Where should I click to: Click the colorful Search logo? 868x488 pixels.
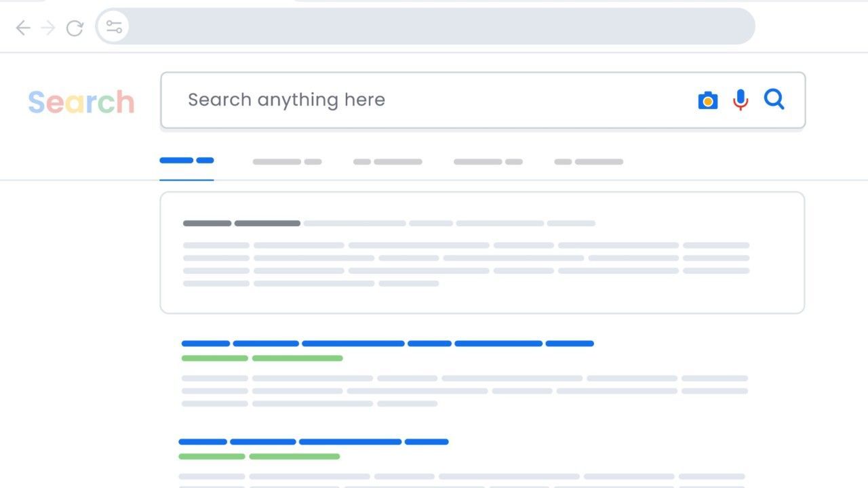pos(81,102)
